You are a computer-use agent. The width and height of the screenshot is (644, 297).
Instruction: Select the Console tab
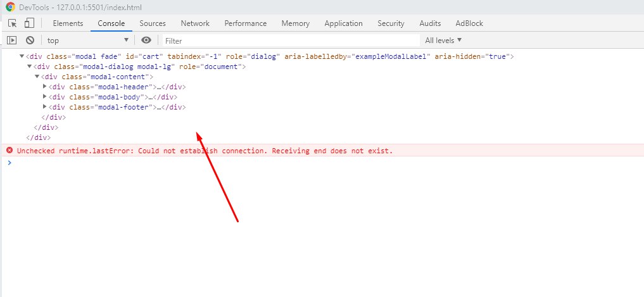coord(111,23)
